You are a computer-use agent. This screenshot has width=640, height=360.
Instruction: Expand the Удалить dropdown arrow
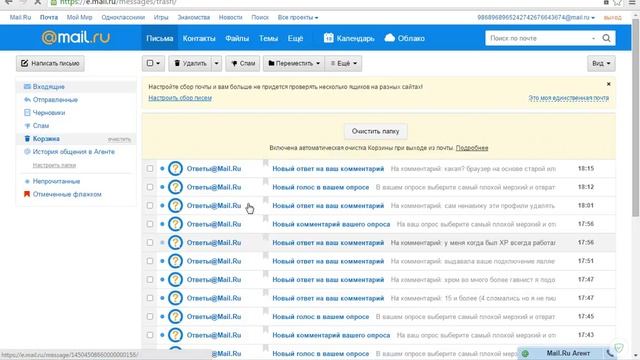216,63
